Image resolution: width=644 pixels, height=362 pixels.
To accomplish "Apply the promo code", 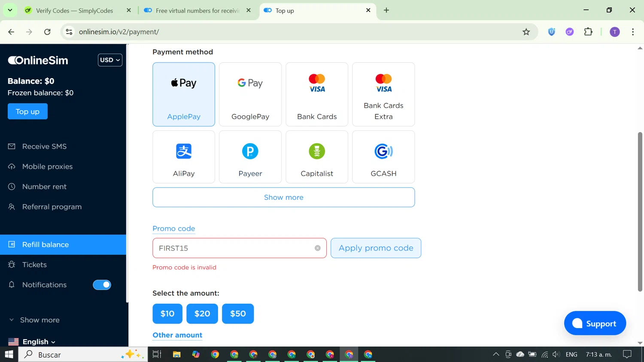I will tap(376, 248).
